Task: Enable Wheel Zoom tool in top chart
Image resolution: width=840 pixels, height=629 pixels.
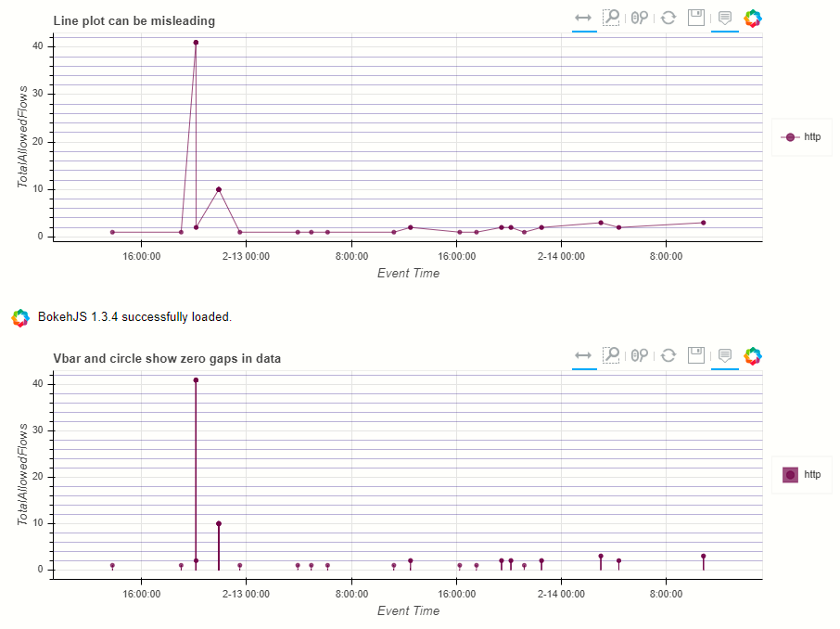Action: (640, 18)
